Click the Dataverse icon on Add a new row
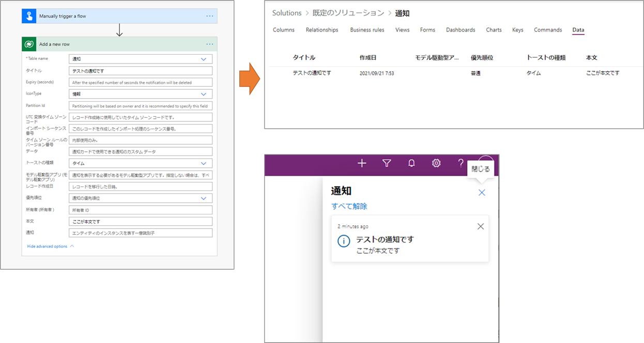644x343 pixels. coord(29,44)
